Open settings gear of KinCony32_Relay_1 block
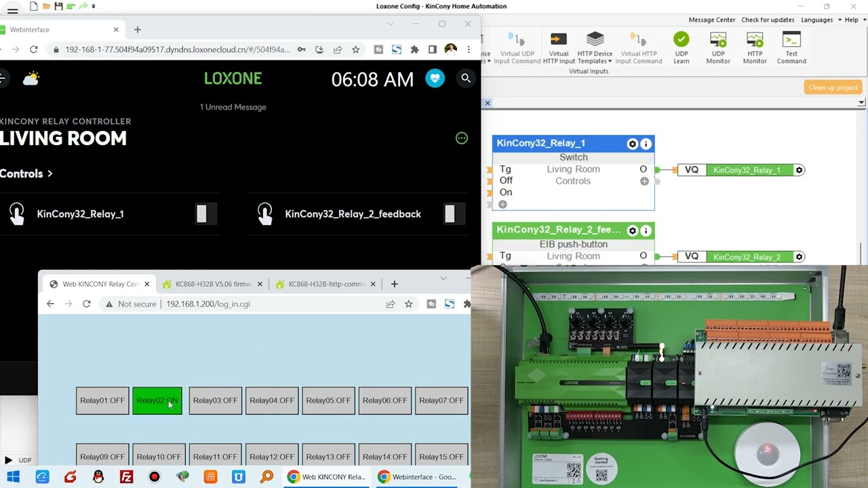The image size is (868, 488). 632,144
